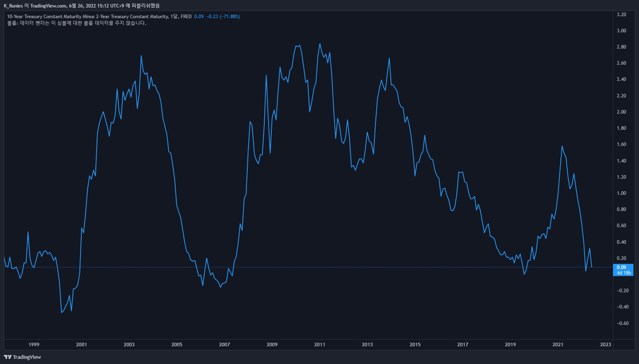This screenshot has width=639, height=364.
Task: Click the 1.20 price axis label
Action: click(621, 177)
